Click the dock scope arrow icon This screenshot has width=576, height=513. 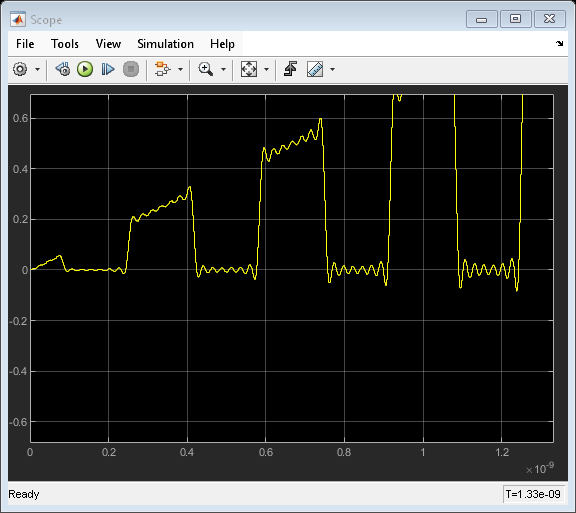point(559,43)
